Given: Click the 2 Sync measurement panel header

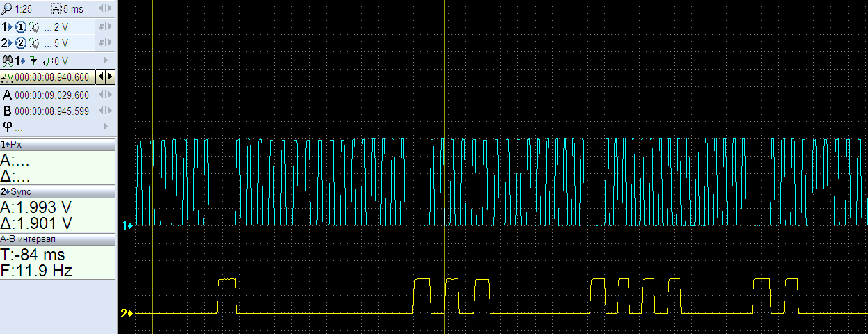Looking at the screenshot, I should (x=58, y=191).
